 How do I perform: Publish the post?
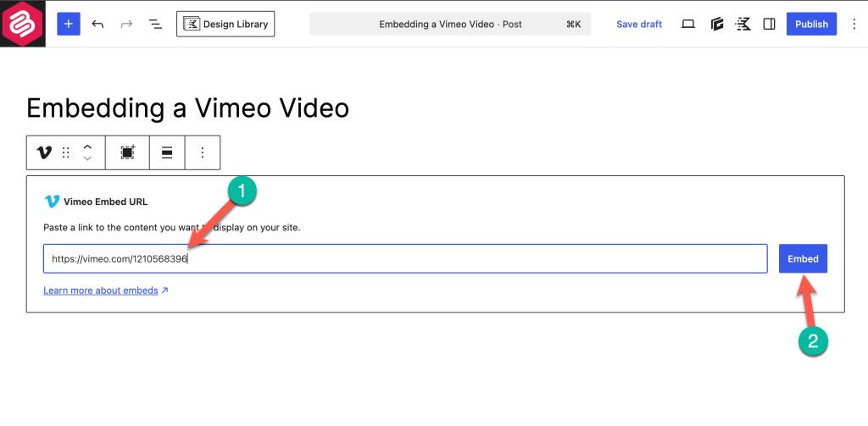[x=811, y=25]
